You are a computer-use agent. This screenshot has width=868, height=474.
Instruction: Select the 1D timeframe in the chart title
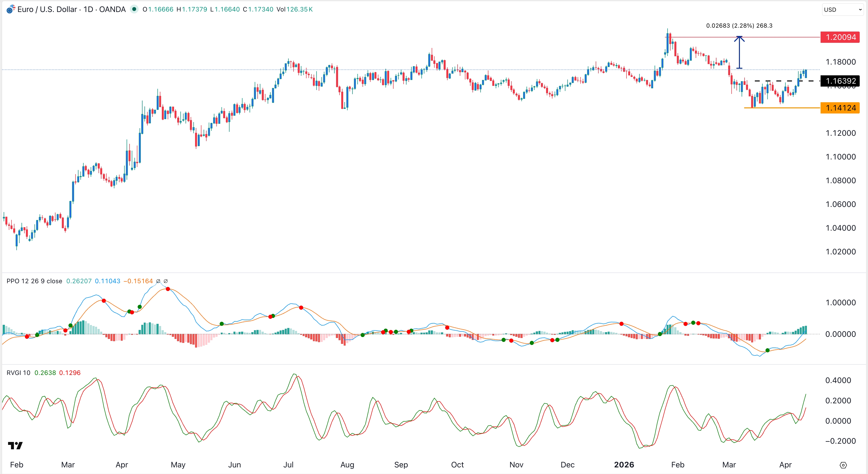(x=88, y=10)
